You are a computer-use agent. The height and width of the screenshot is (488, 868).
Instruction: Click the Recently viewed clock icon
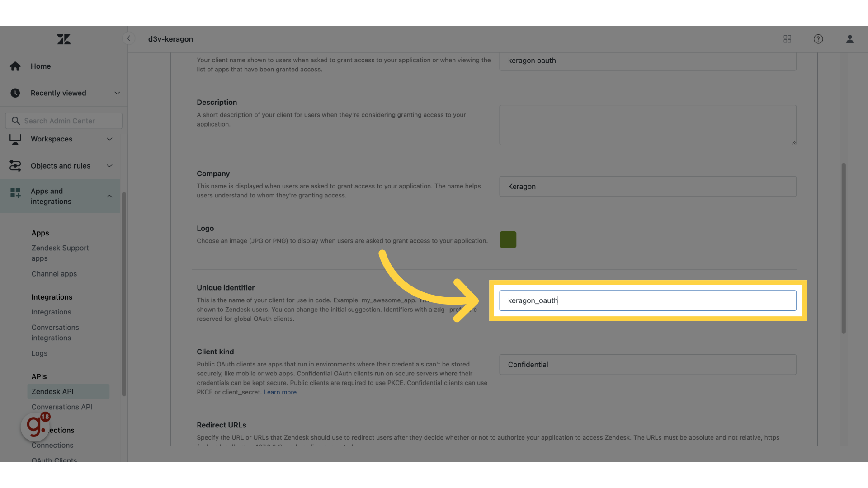pyautogui.click(x=15, y=93)
